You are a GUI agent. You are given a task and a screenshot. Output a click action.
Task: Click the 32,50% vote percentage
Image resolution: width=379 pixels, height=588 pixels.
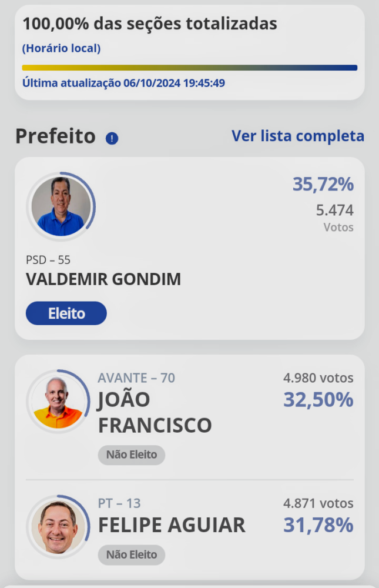click(x=318, y=400)
